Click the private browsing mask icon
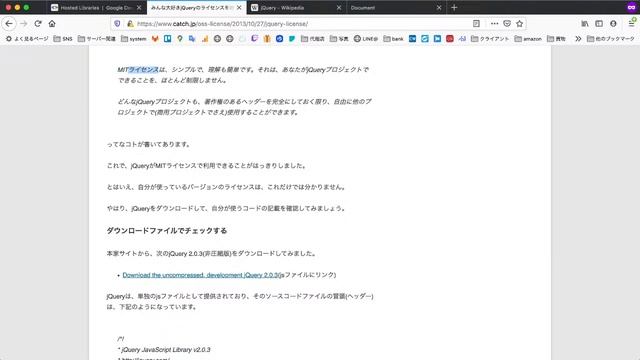 pyautogui.click(x=631, y=7)
